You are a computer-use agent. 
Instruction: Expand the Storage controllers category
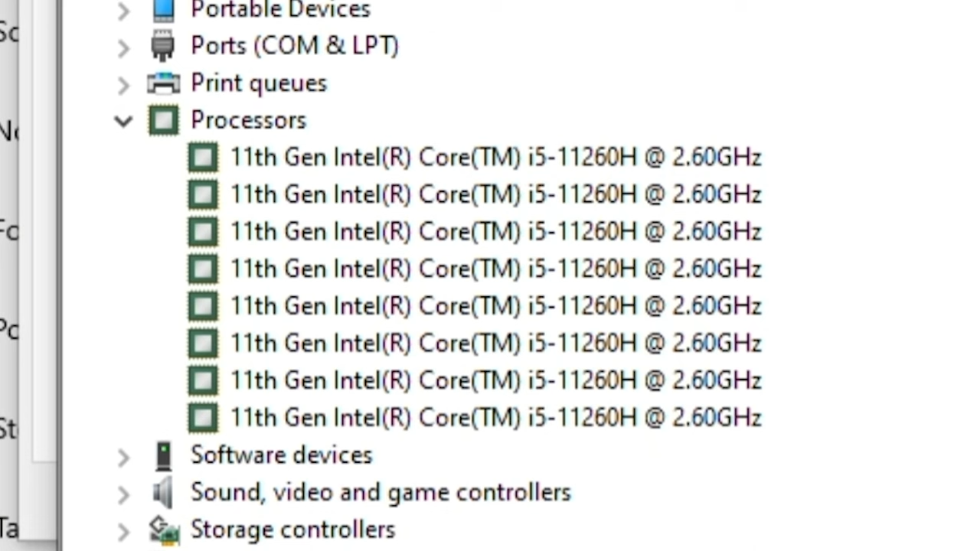coord(123,531)
